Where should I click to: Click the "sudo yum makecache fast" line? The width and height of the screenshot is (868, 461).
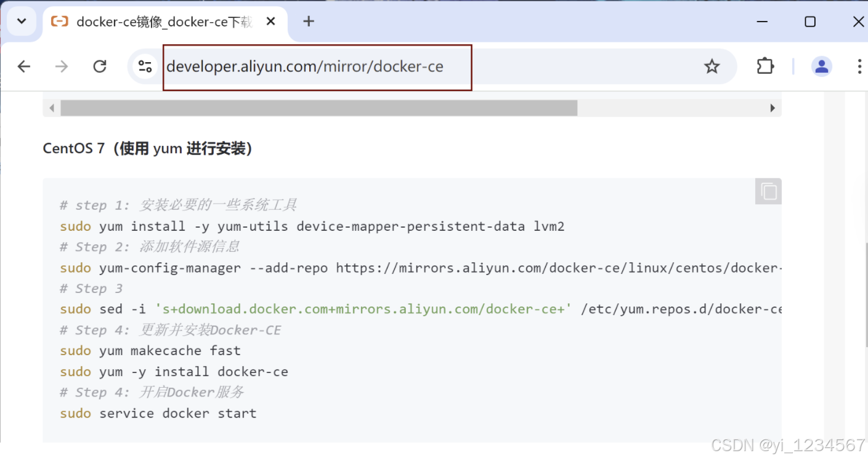[150, 351]
